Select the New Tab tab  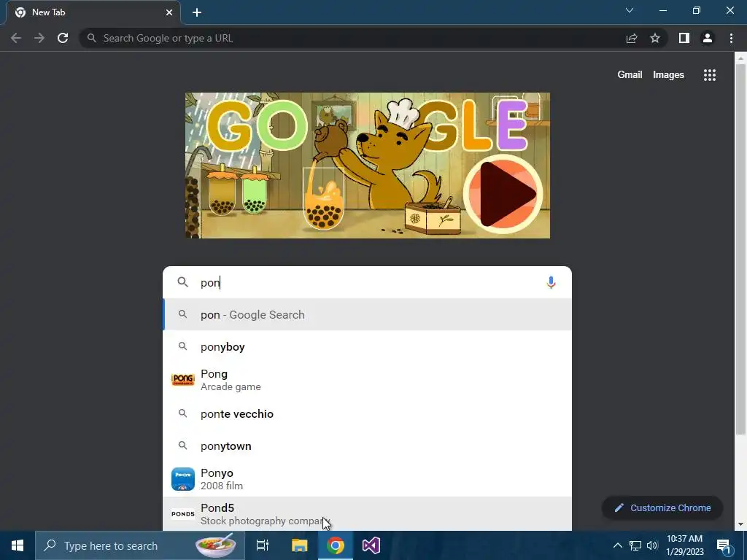coord(93,12)
